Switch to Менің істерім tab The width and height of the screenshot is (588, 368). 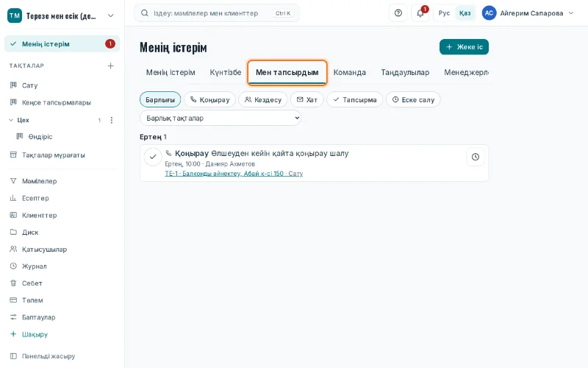tap(171, 72)
